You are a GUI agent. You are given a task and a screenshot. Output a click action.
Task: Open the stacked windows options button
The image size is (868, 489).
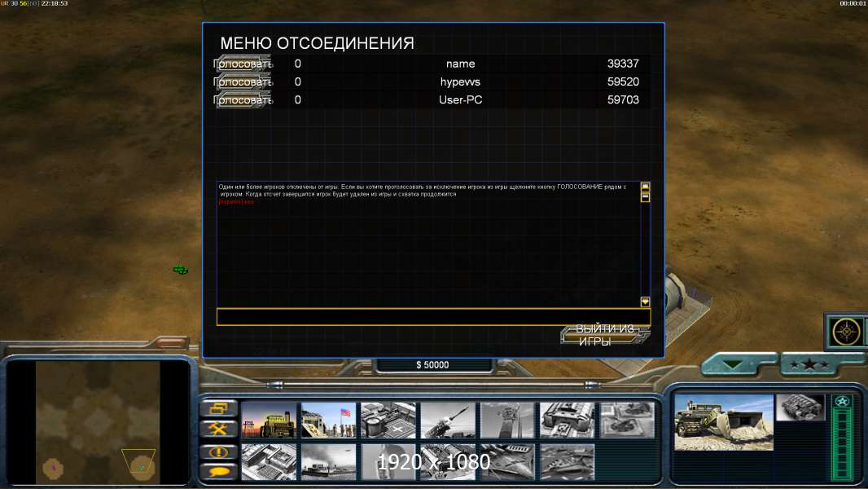pos(219,408)
